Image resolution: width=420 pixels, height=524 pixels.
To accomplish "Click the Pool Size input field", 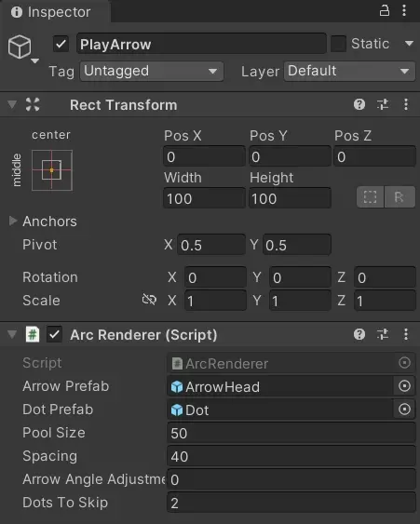I will point(291,433).
